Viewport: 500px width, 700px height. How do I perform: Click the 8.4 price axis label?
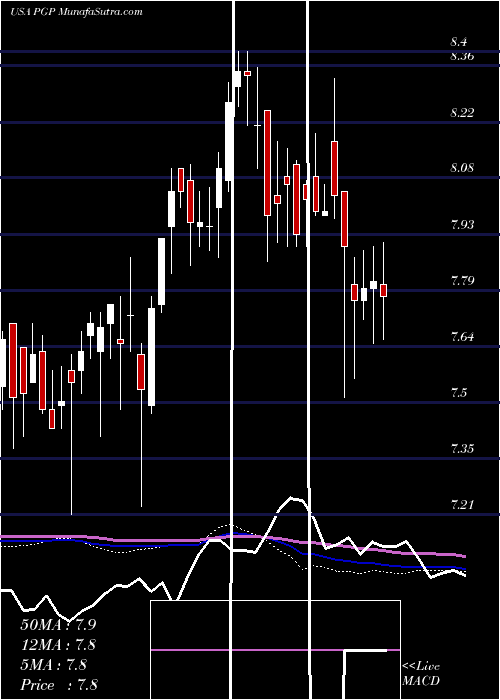(459, 42)
